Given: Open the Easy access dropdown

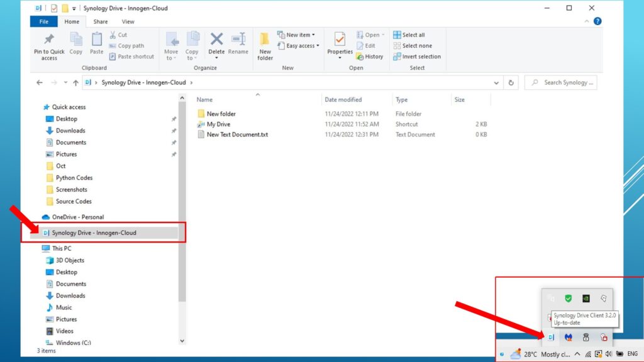Looking at the screenshot, I should [x=298, y=45].
